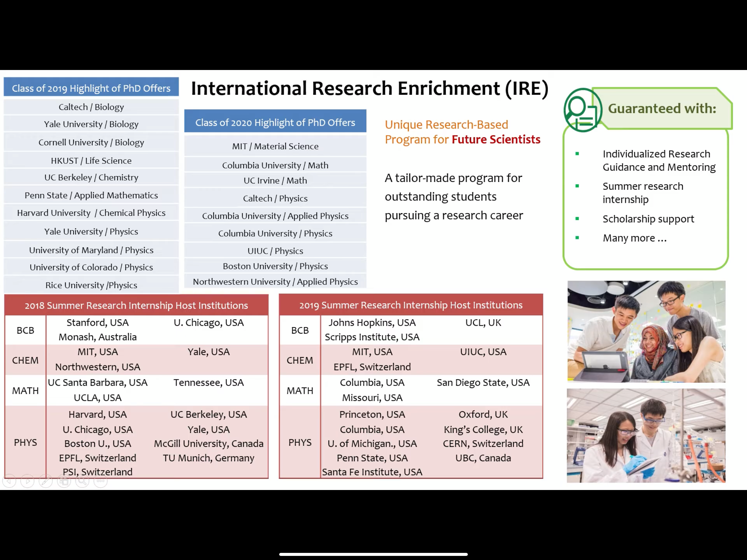Click UC Santa Barbara, USA cell

click(x=98, y=382)
